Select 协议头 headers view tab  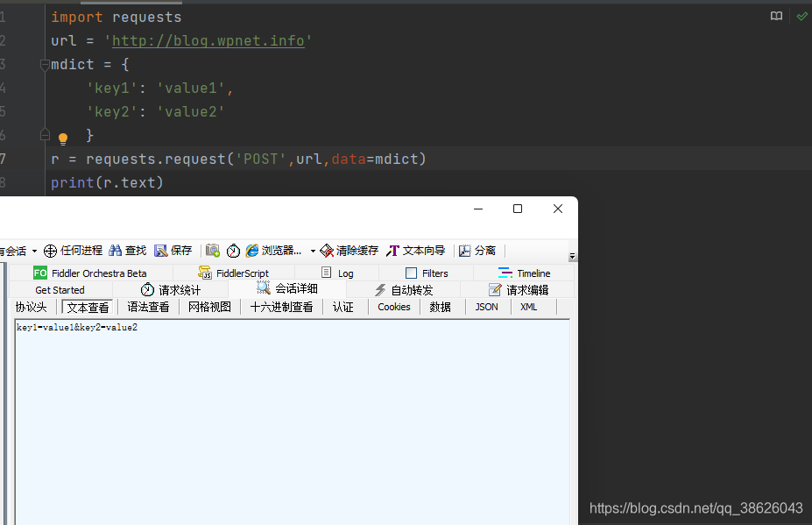(x=31, y=308)
